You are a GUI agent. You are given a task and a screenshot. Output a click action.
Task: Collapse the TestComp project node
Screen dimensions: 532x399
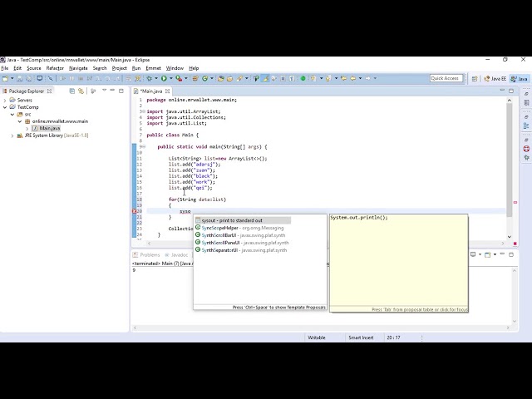coord(5,107)
